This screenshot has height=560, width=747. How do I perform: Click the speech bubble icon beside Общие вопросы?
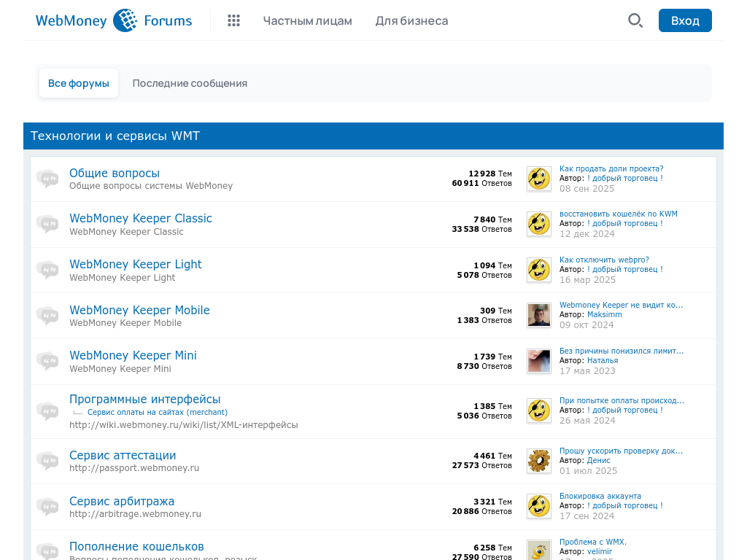point(47,179)
